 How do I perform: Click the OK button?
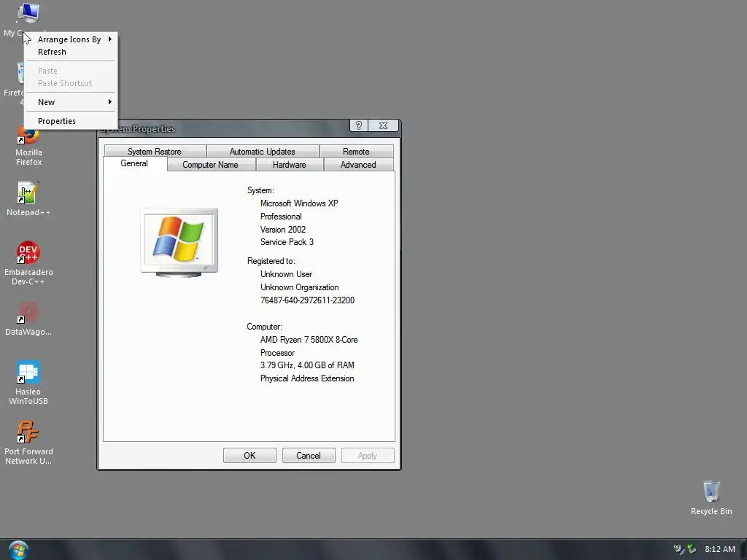249,456
